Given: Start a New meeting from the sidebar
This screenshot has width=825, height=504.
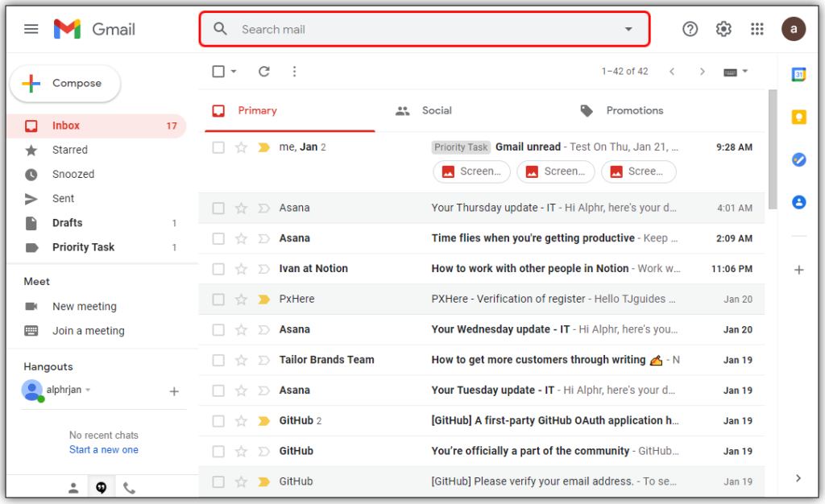Looking at the screenshot, I should 84,306.
